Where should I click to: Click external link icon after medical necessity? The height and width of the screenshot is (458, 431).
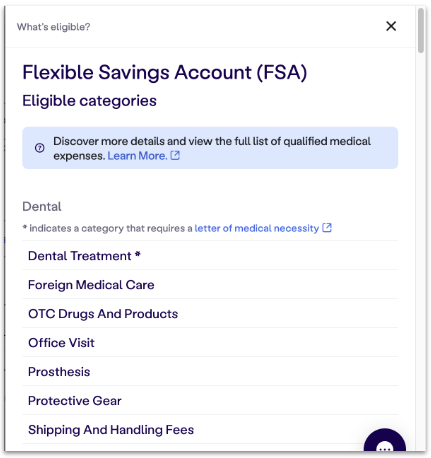coord(327,228)
